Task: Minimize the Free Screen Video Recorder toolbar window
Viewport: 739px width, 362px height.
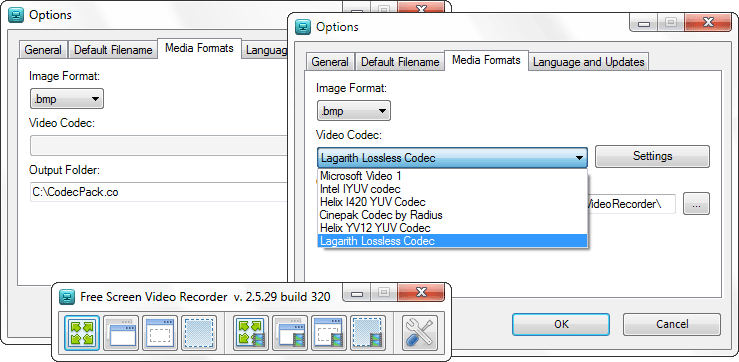Action: (356, 292)
